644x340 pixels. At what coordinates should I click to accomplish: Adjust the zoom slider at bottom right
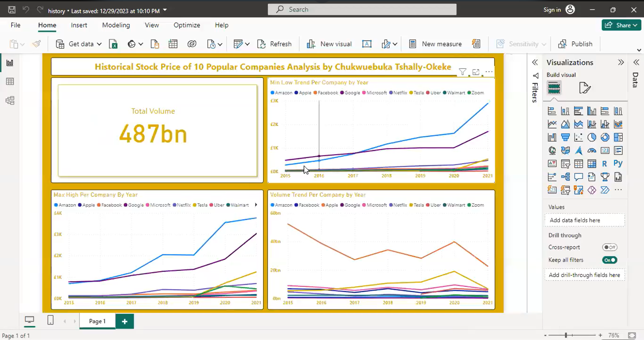[x=565, y=335]
